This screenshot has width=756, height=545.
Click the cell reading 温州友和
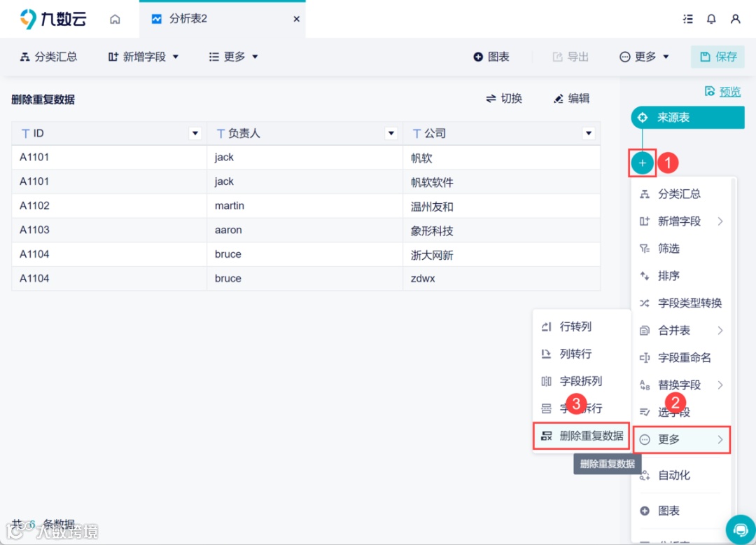[501, 206]
